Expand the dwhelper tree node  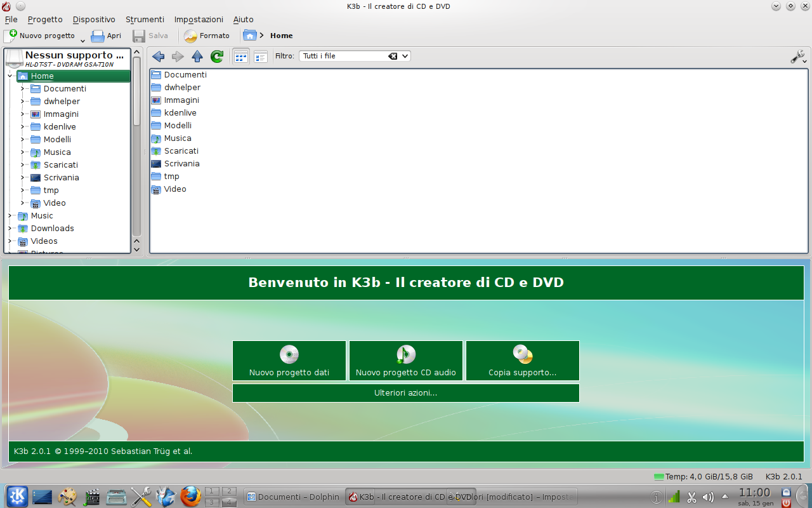click(x=22, y=101)
